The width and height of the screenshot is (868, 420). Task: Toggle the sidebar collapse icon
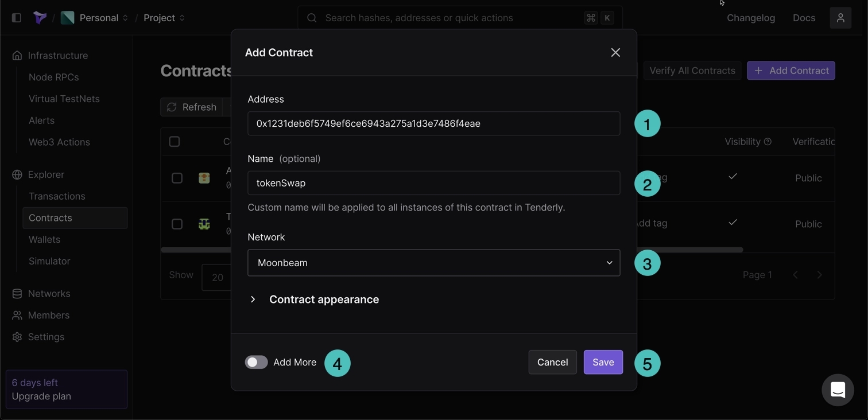point(17,18)
